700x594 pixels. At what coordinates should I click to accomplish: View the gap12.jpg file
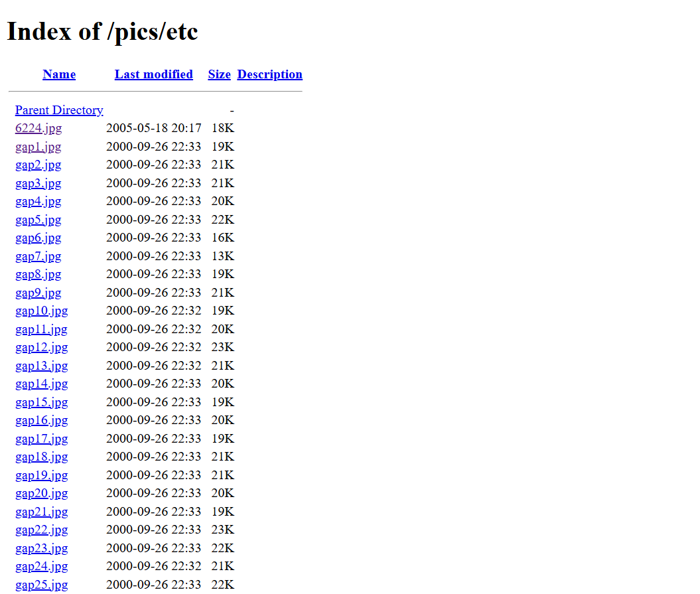pyautogui.click(x=41, y=347)
